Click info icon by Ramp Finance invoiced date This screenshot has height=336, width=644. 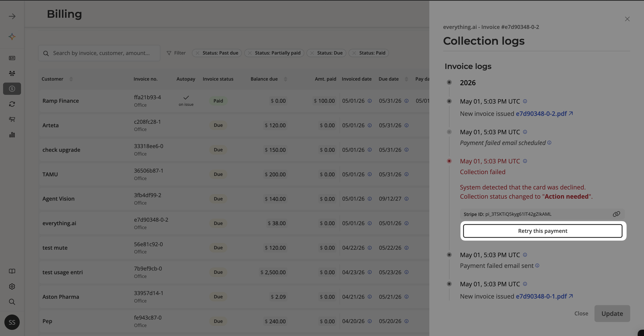pyautogui.click(x=370, y=101)
